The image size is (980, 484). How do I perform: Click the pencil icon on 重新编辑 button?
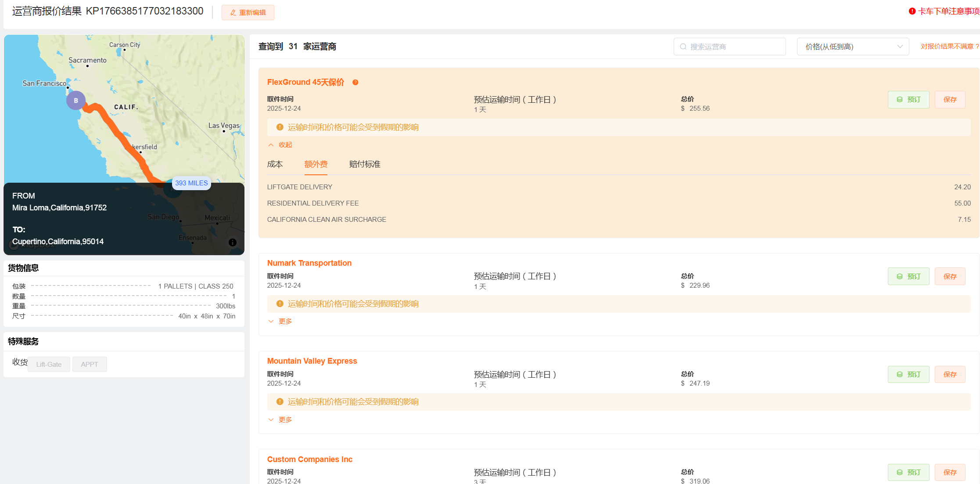[x=232, y=12]
